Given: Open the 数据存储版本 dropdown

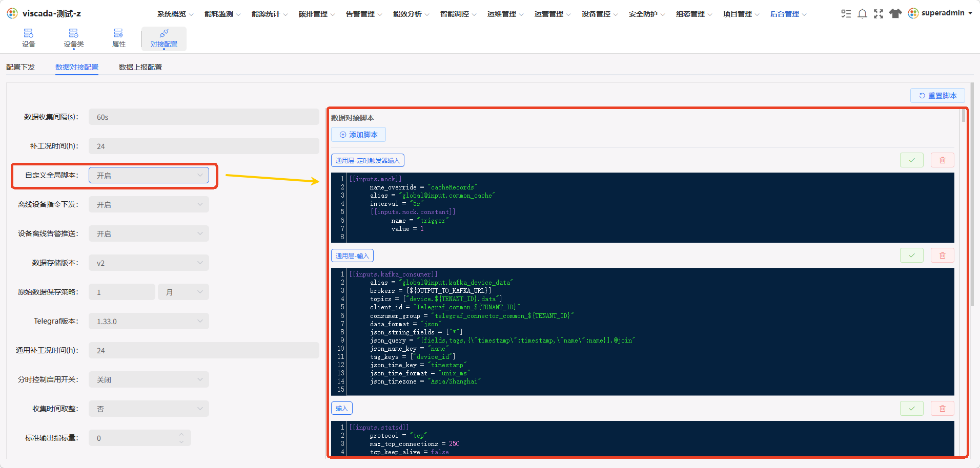Looking at the screenshot, I should point(149,263).
